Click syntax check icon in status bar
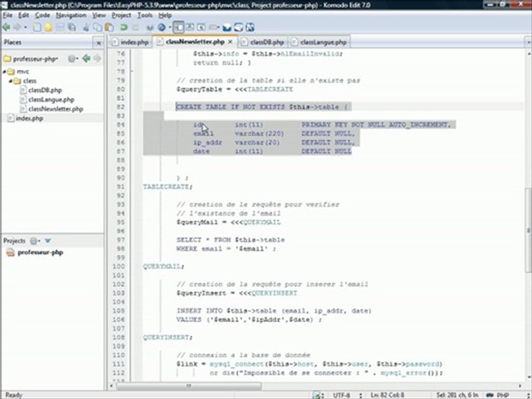532x399 pixels. [316, 395]
